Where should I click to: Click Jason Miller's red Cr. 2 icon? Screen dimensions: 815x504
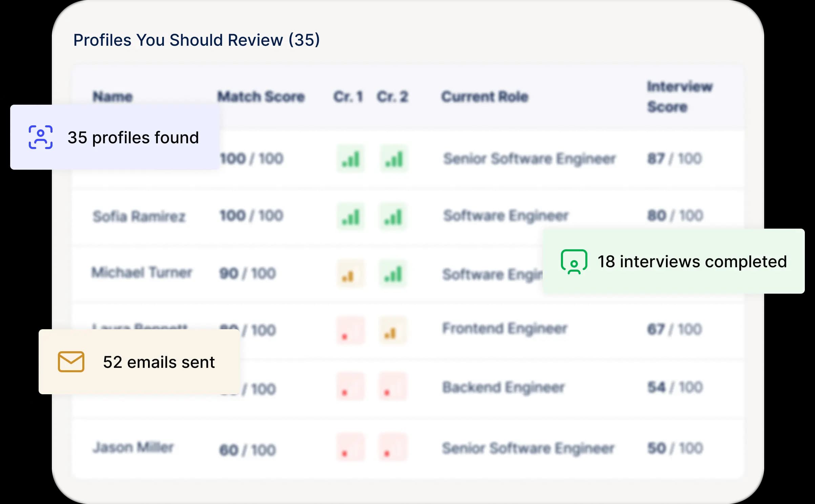tap(392, 447)
